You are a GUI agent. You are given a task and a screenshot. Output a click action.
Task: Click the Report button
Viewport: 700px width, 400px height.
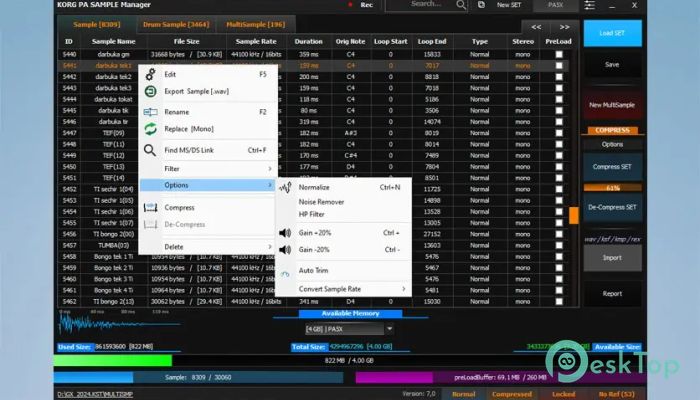pos(612,294)
